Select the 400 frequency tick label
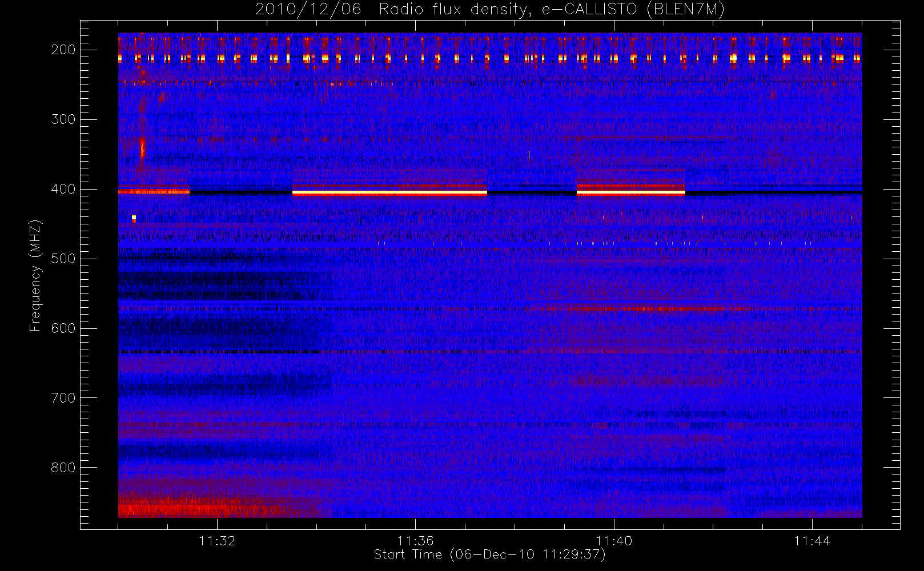The height and width of the screenshot is (571, 924). click(x=63, y=189)
